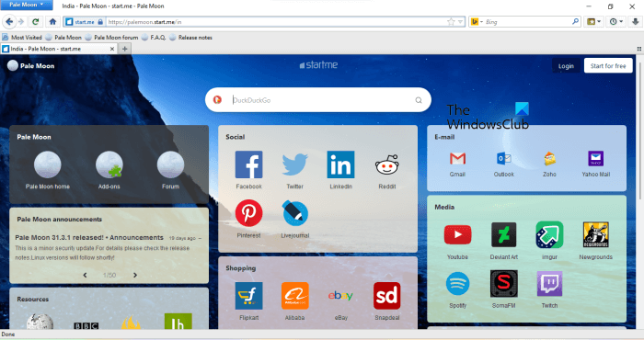Open the eBay icon
The width and height of the screenshot is (644, 340).
(x=340, y=296)
